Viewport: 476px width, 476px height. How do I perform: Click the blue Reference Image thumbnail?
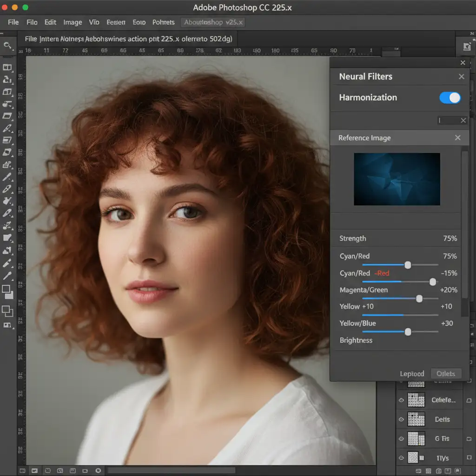pyautogui.click(x=397, y=179)
